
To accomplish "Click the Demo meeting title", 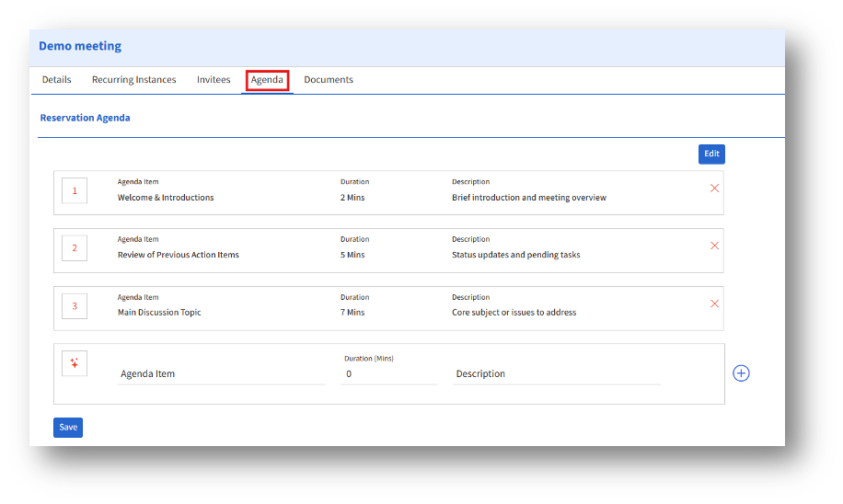I will (80, 46).
